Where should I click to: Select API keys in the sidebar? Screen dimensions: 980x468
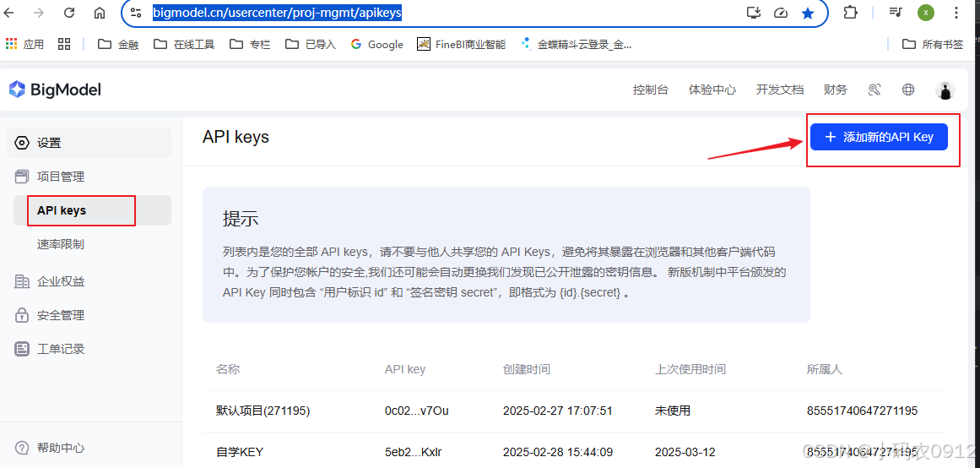(x=92, y=210)
